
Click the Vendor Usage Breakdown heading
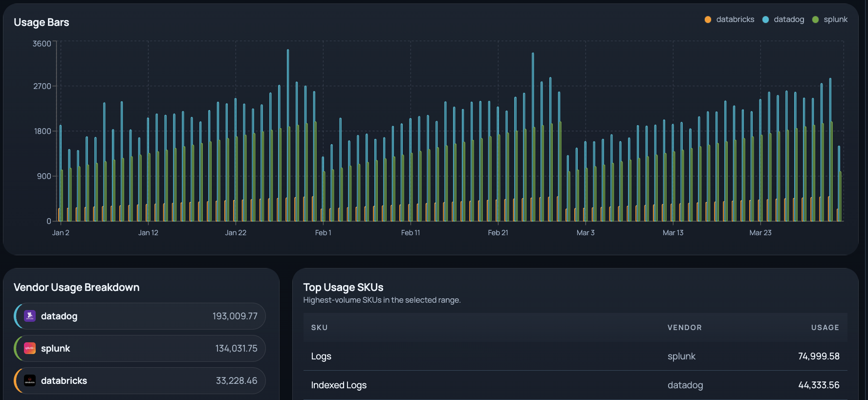tap(77, 287)
